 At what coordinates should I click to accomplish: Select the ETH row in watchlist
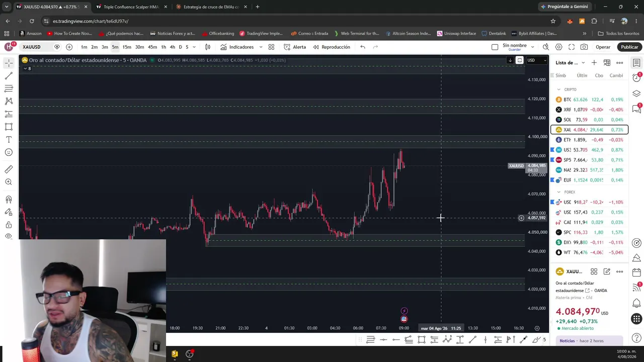coord(589,140)
